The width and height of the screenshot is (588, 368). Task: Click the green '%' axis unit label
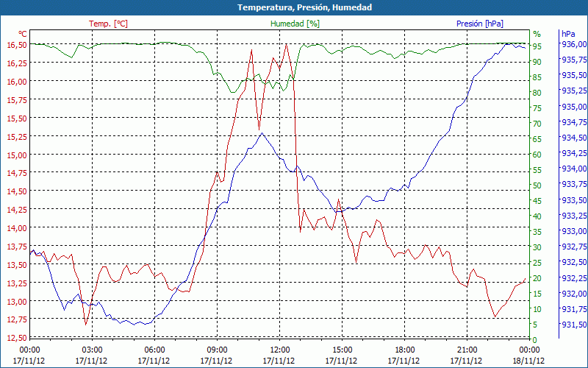point(537,34)
